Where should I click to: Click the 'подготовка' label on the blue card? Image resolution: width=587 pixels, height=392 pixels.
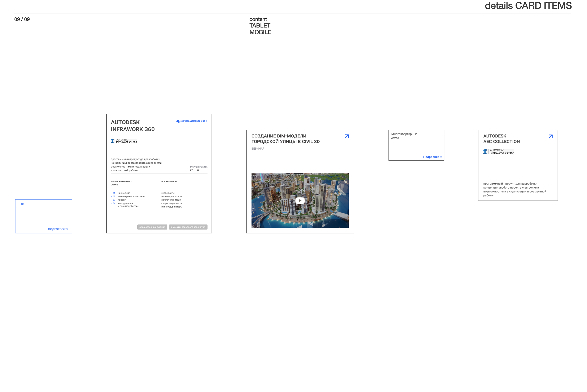(x=58, y=229)
